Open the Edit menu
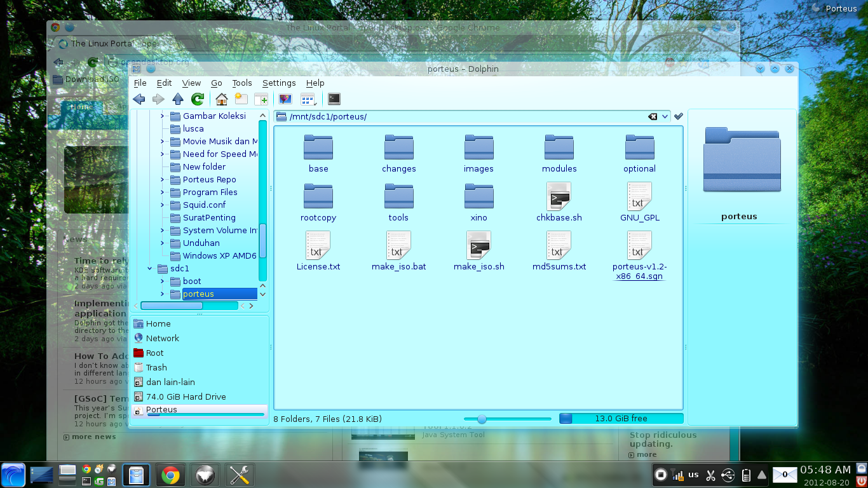 [x=164, y=83]
